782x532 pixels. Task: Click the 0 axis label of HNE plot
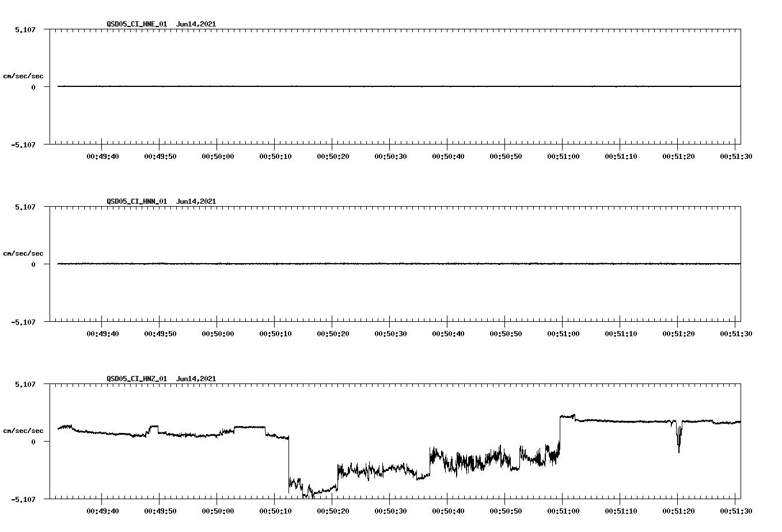pyautogui.click(x=33, y=87)
